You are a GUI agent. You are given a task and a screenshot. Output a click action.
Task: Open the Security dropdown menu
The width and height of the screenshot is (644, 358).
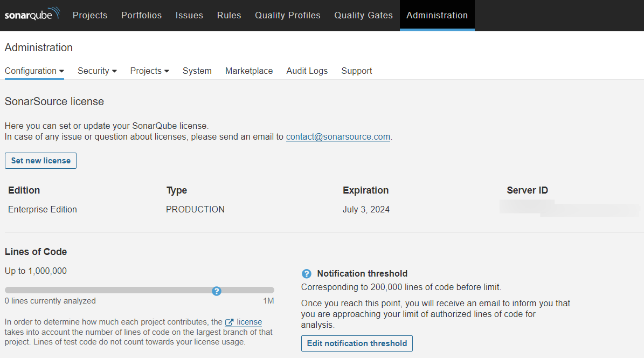(x=97, y=71)
